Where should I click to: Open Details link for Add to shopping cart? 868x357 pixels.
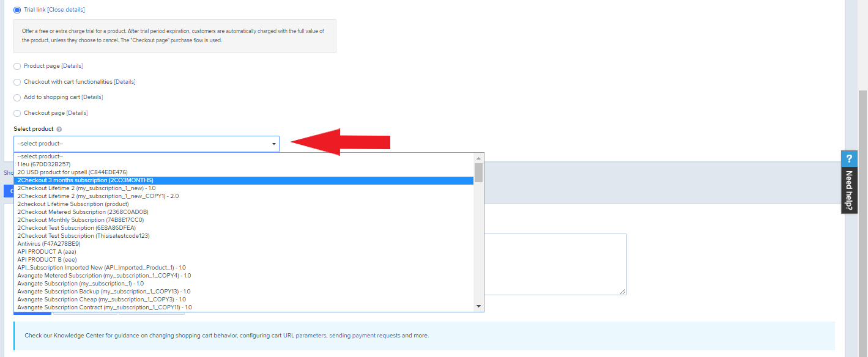92,97
